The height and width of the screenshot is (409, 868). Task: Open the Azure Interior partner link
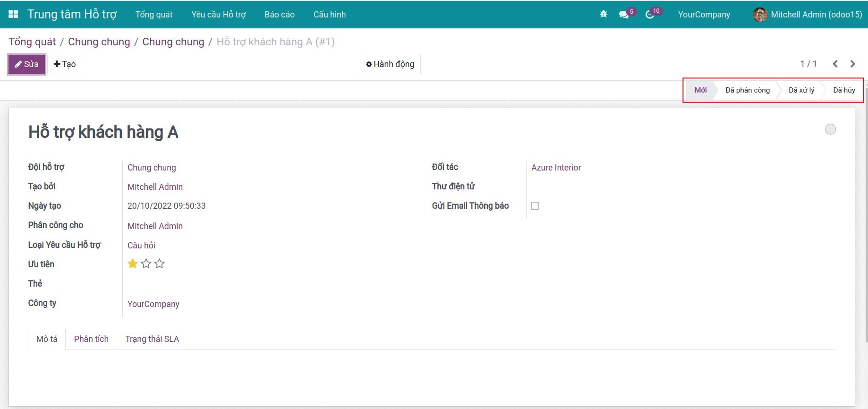click(x=556, y=168)
